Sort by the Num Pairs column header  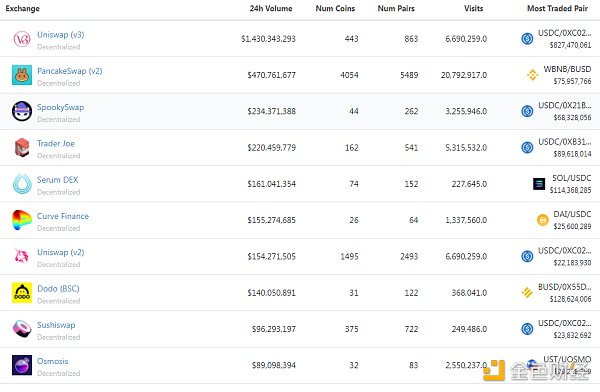pos(396,8)
